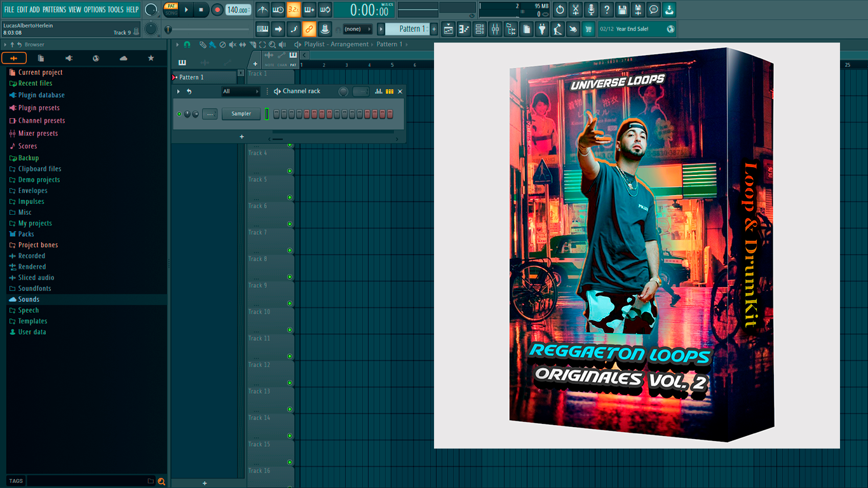Mute Track 4 with its green LED
Screen dimensions: 868x488
290,171
